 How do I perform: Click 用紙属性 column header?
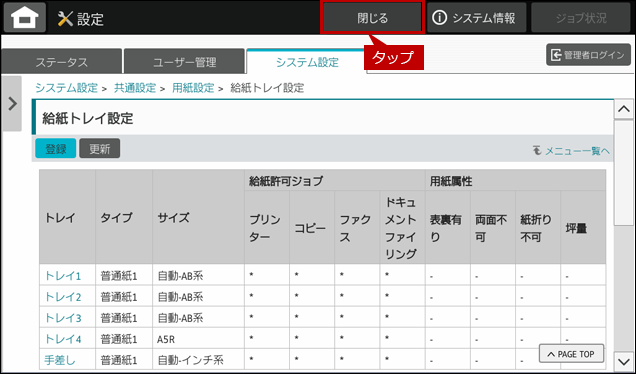pos(515,181)
